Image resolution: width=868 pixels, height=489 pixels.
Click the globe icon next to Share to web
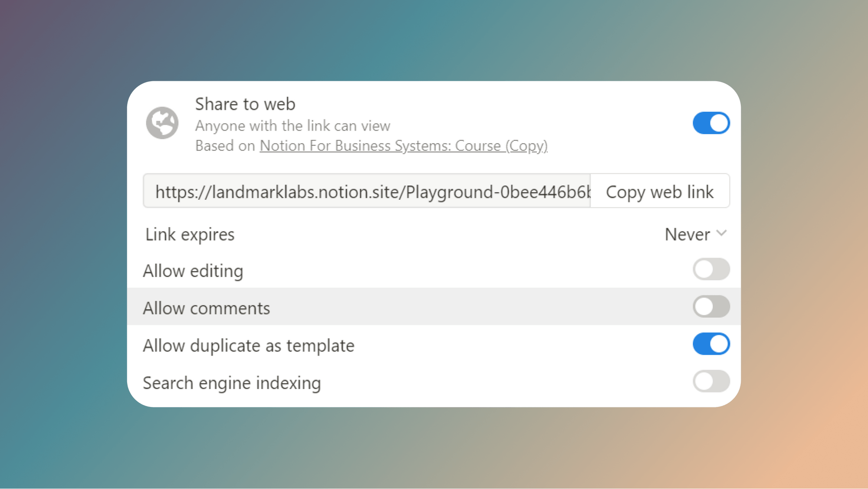(162, 123)
